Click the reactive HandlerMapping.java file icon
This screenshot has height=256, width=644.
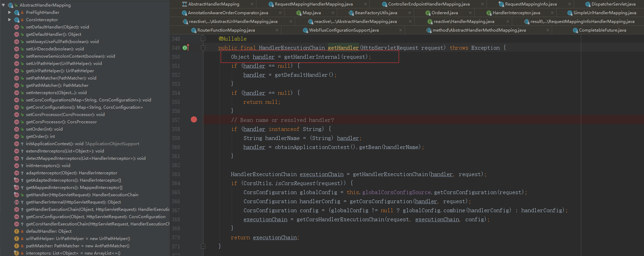[x=430, y=22]
